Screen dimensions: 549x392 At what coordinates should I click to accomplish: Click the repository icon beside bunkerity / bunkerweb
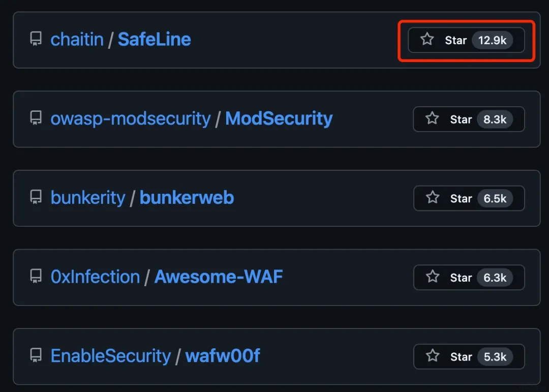coord(36,198)
